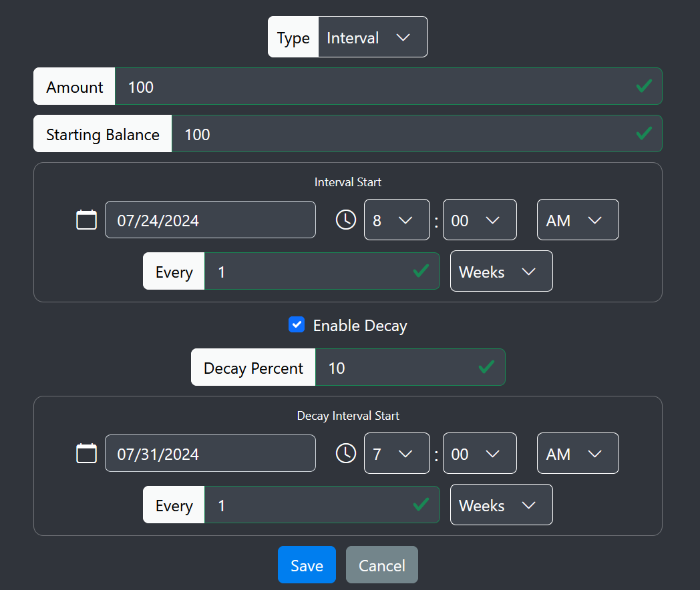Screen dimensions: 700x590
Task: Click the Enable Decay label
Action: coord(360,326)
